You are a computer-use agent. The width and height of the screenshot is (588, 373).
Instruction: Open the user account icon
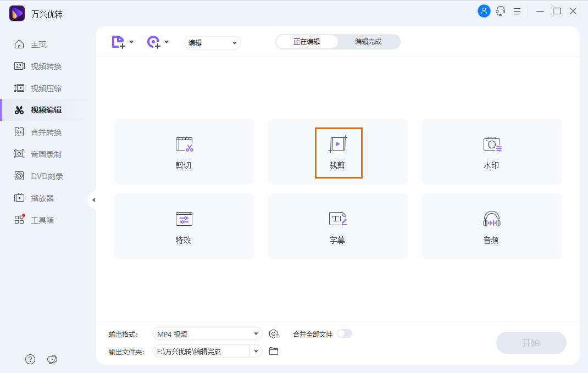click(x=484, y=11)
